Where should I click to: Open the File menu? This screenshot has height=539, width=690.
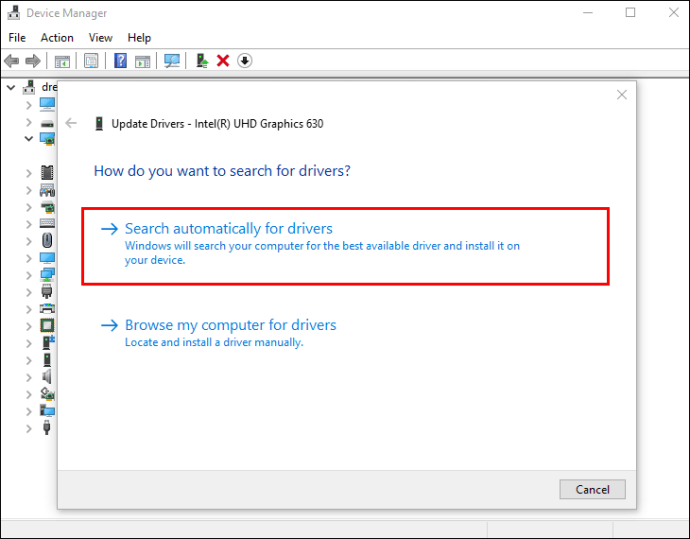tap(17, 38)
